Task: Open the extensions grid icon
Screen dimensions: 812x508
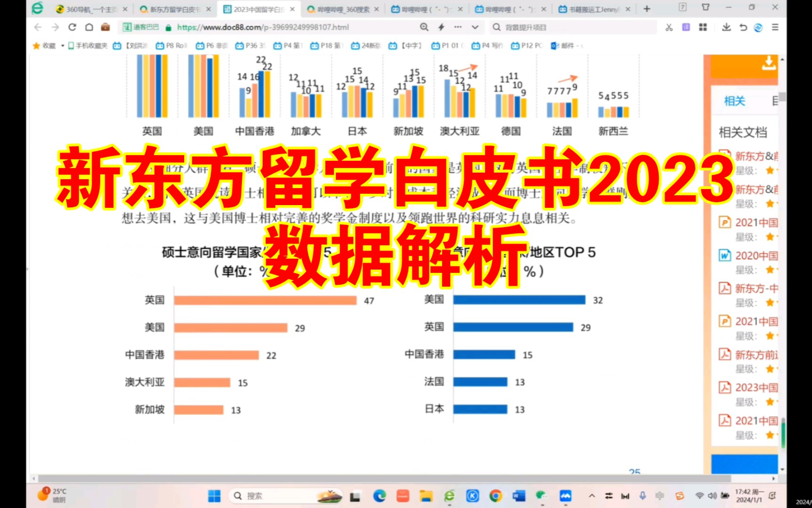Action: pos(703,27)
